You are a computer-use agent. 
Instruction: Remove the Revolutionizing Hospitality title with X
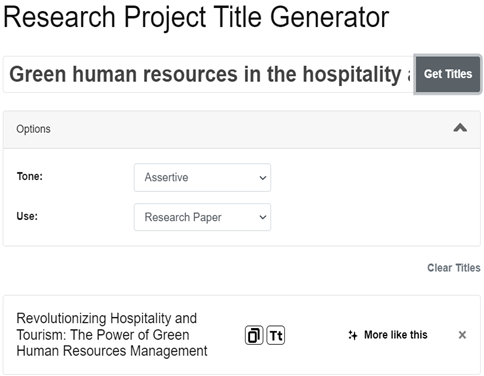[462, 335]
